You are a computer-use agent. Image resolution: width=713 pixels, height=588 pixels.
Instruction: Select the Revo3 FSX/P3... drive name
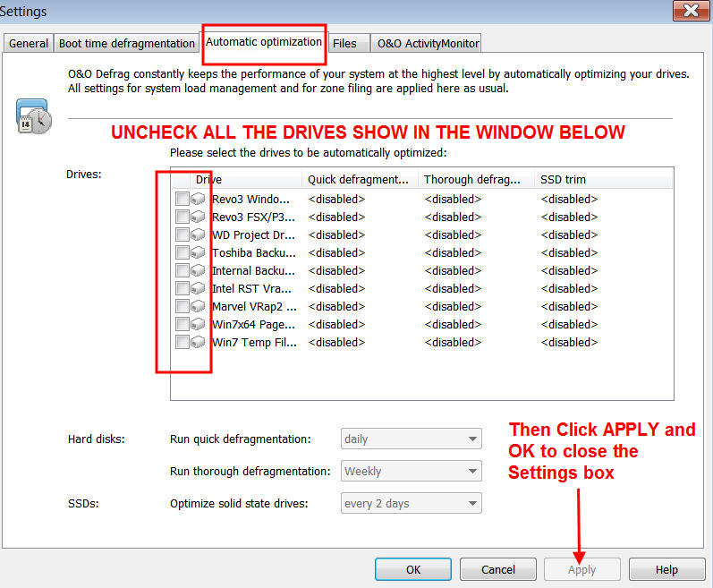[253, 217]
